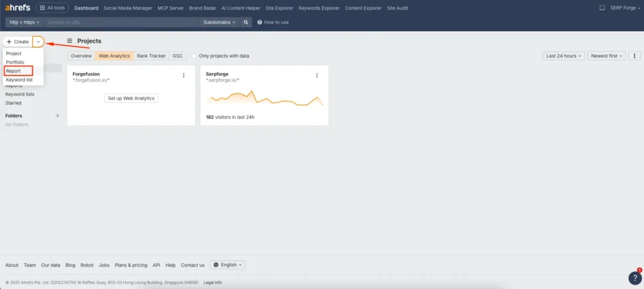Click the Set up Web Analytics button
Screen dimensions: 644x289
pyautogui.click(x=131, y=98)
